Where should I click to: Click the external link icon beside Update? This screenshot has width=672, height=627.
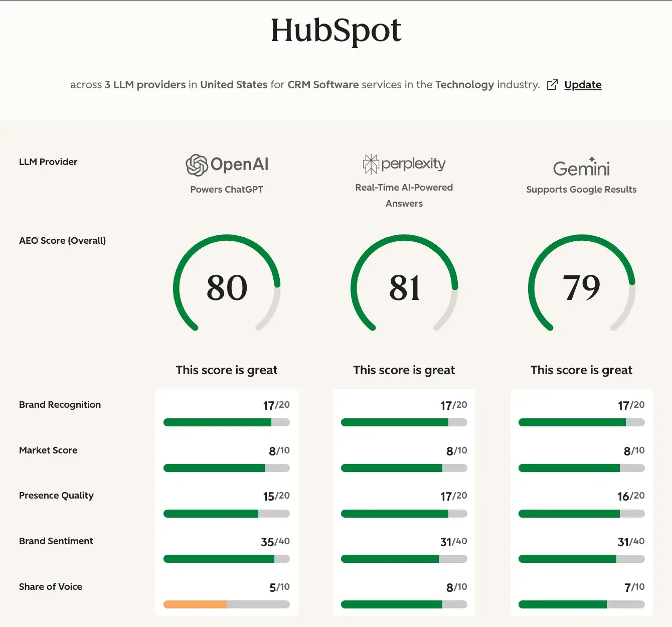(552, 85)
